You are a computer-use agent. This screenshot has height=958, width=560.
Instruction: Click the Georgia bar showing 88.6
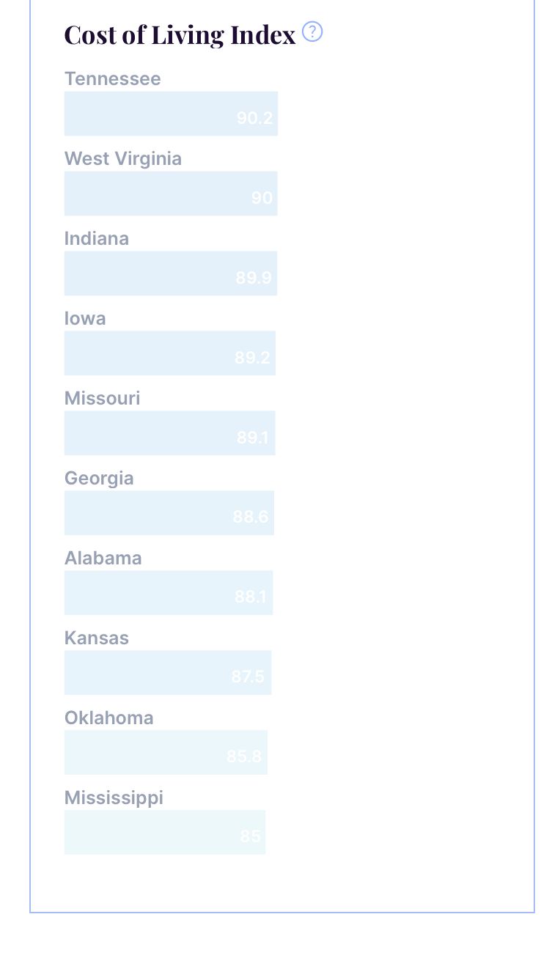point(169,513)
